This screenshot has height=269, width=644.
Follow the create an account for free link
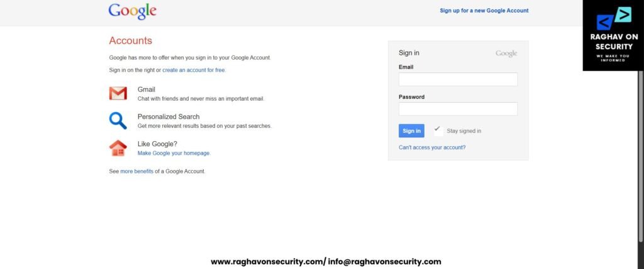(194, 71)
